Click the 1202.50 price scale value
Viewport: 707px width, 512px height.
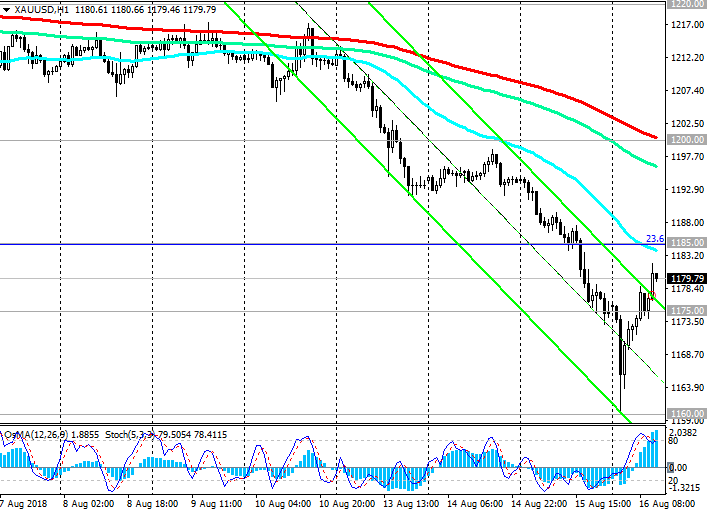click(x=687, y=123)
